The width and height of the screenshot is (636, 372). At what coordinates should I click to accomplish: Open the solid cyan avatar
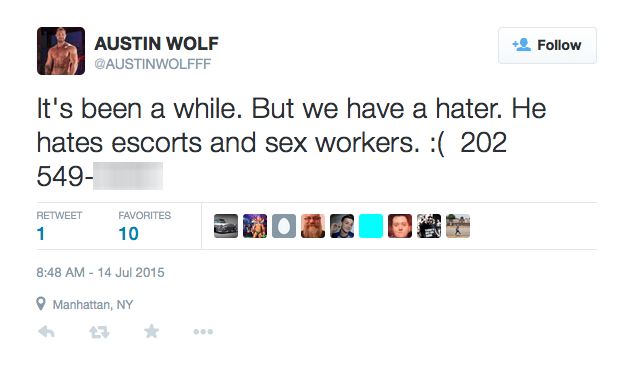click(x=371, y=226)
